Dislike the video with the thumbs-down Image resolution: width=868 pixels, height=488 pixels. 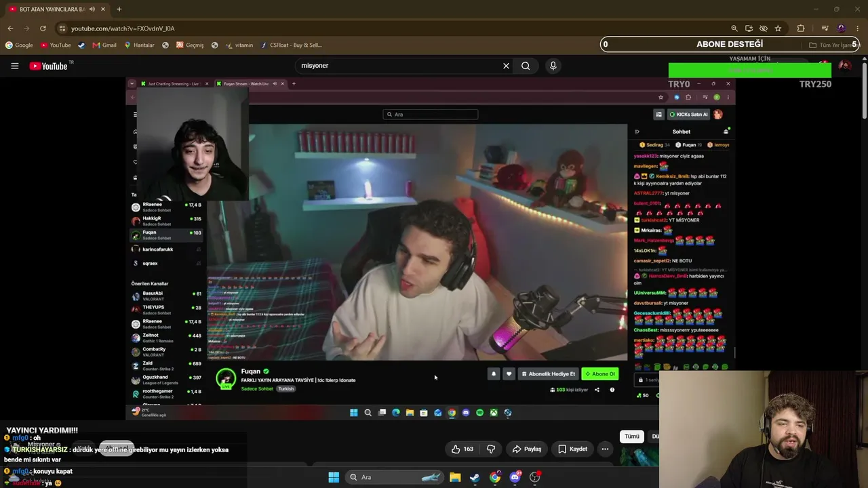click(491, 449)
